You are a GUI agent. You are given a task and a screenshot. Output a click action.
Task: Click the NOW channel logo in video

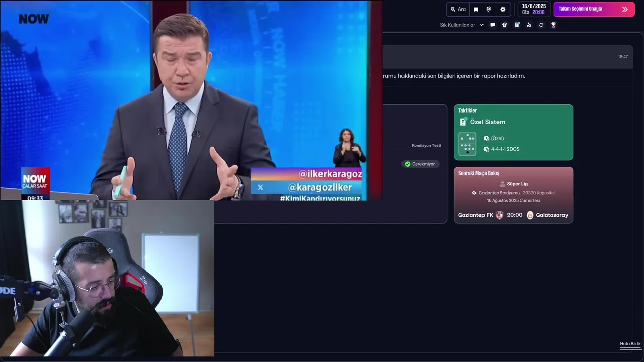(34, 19)
